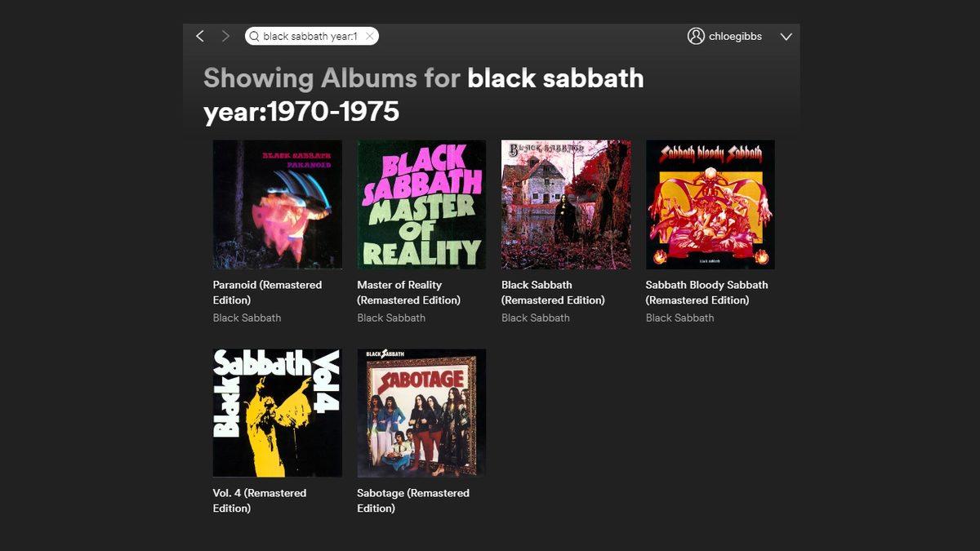This screenshot has height=551, width=980.
Task: Click the Vol. 4 album cover art
Action: tap(276, 412)
